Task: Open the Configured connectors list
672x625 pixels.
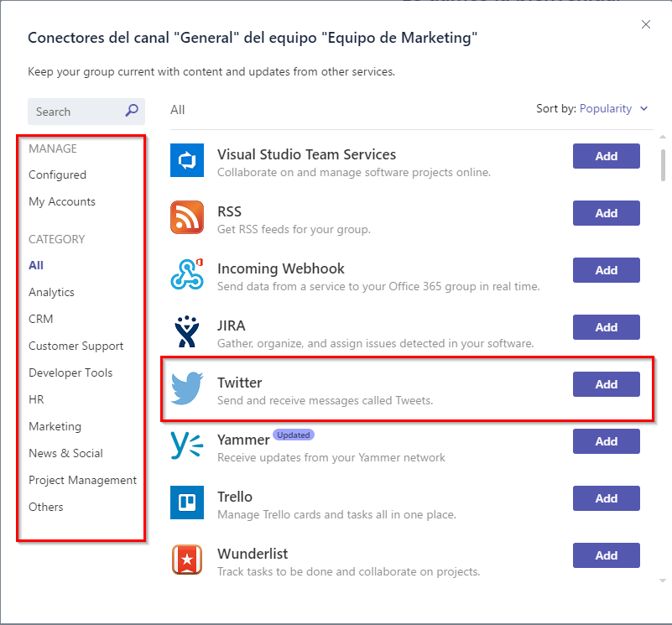Action: pyautogui.click(x=57, y=174)
